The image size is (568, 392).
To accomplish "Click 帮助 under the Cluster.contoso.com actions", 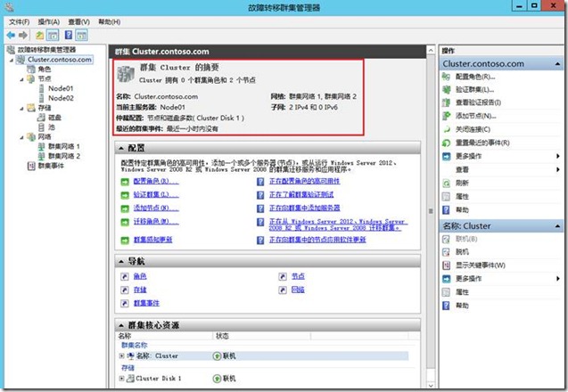I will 462,210.
